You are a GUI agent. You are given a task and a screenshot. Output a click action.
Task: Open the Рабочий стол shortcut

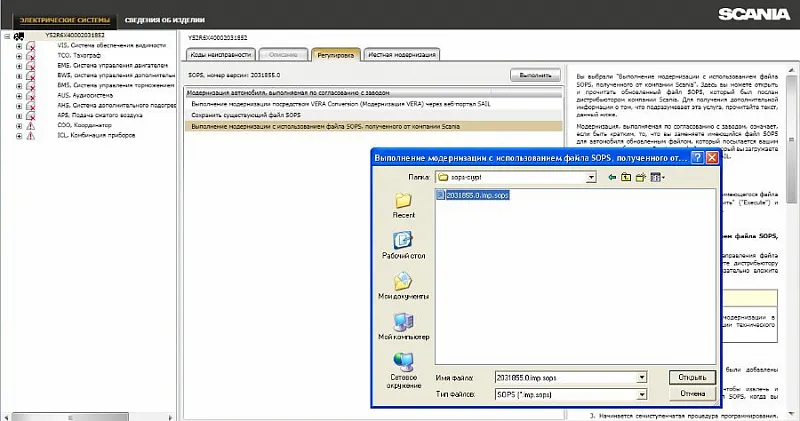coord(403,245)
